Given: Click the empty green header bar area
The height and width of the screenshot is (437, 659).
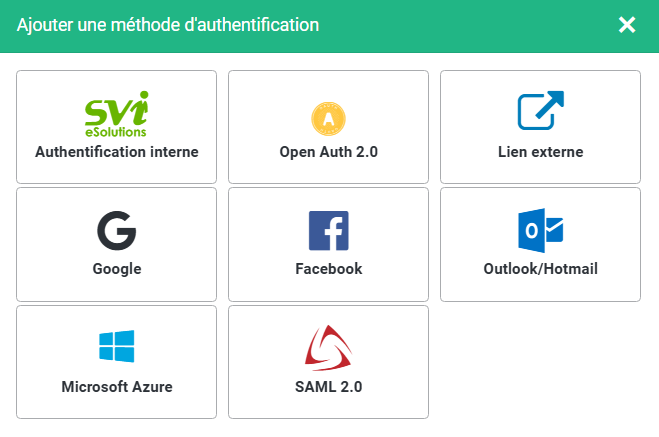Looking at the screenshot, I should coord(467,26).
